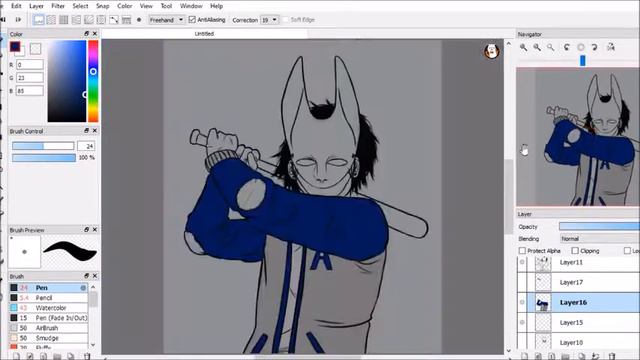Select the AirBrush brush

point(48,328)
